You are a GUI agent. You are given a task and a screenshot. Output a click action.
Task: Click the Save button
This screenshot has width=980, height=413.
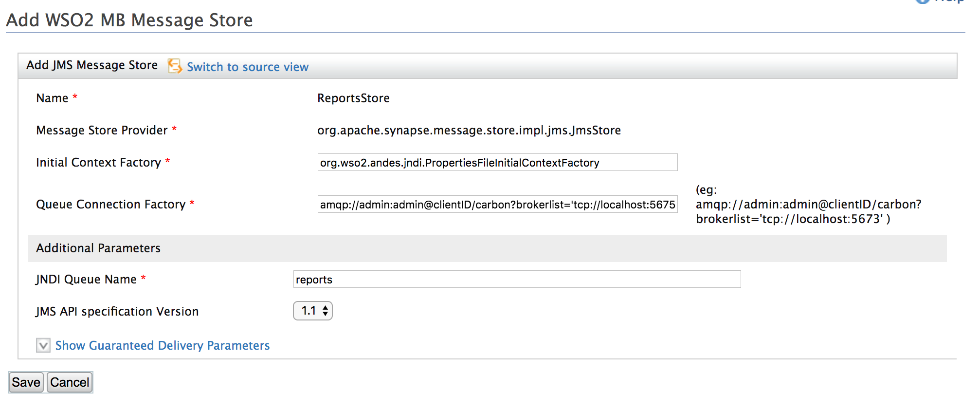(26, 382)
